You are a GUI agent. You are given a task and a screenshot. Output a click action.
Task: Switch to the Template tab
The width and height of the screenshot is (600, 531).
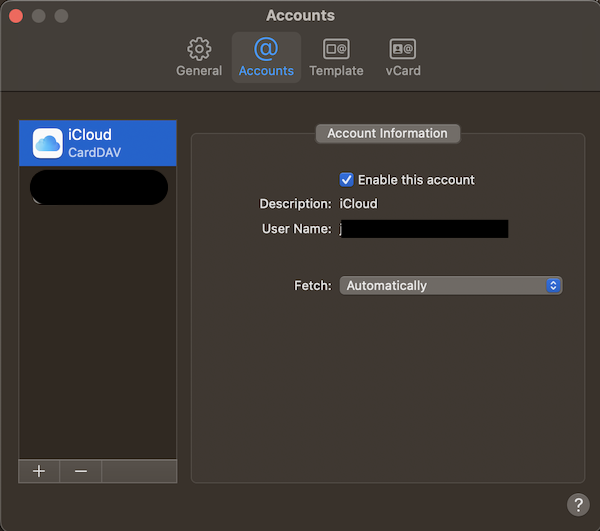(336, 57)
